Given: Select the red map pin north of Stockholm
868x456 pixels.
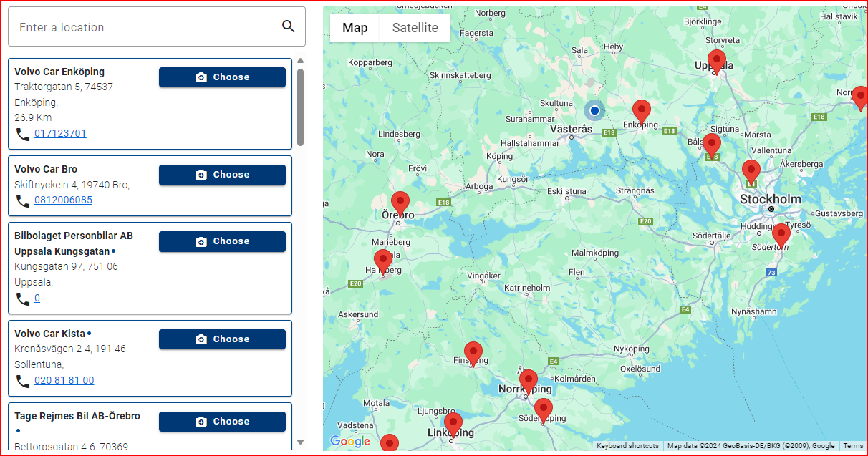Looking at the screenshot, I should (x=751, y=173).
